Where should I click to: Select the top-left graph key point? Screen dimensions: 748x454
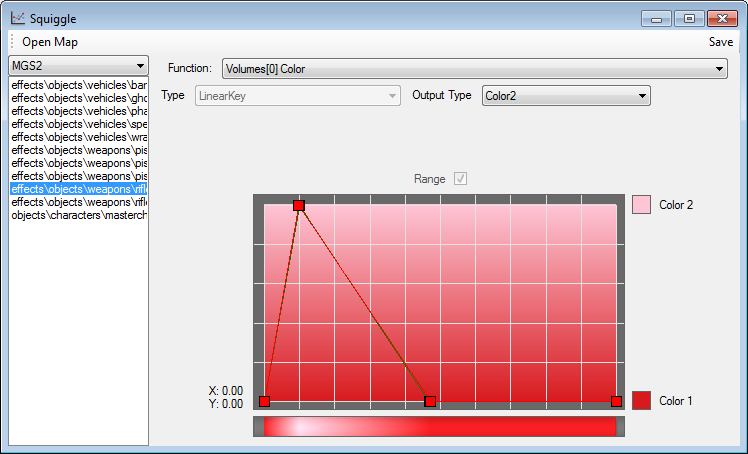[298, 205]
